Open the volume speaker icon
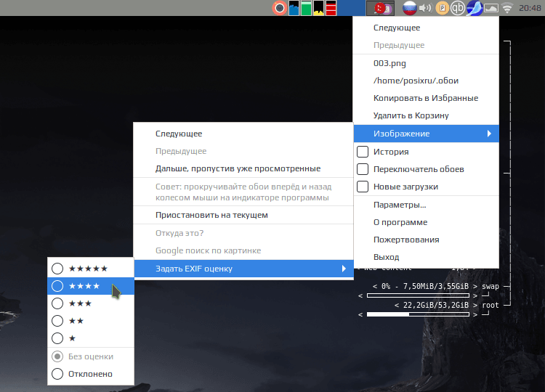545x392 pixels. (x=425, y=8)
